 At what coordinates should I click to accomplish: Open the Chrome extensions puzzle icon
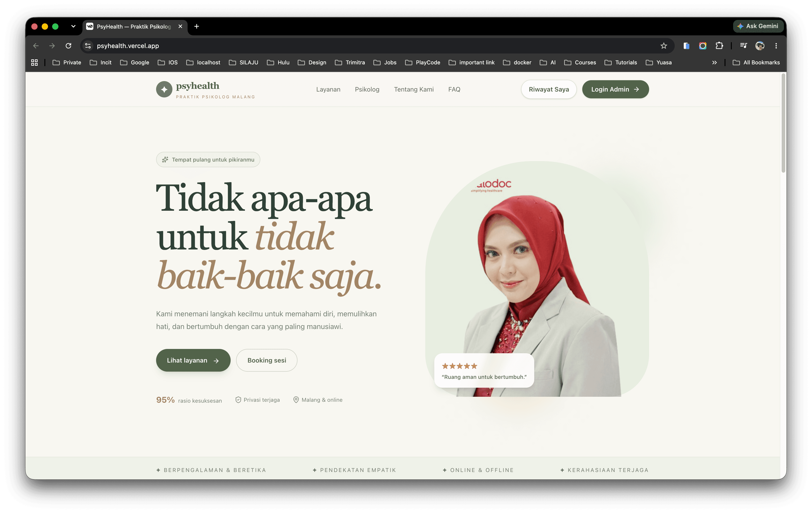tap(719, 46)
